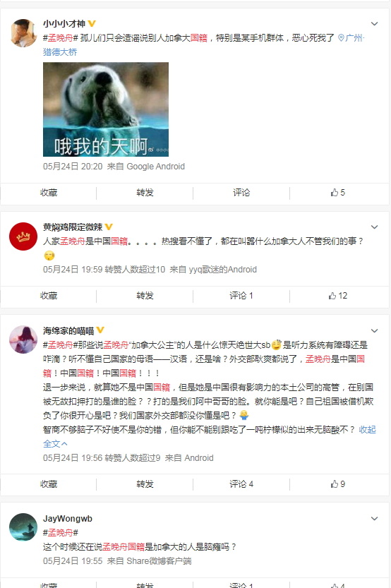
Task: Expand the chevron menu on 海绵家的喵喵's post
Action: click(374, 331)
